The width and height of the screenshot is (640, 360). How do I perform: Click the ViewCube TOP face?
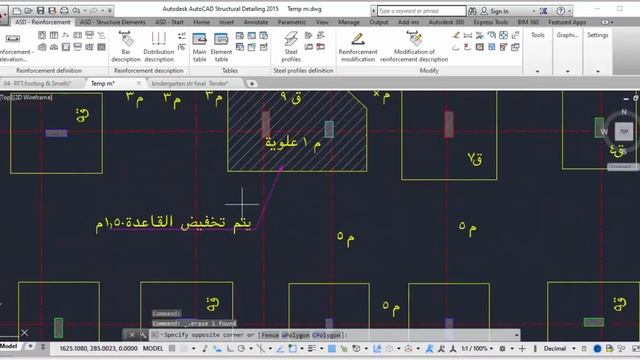point(624,131)
